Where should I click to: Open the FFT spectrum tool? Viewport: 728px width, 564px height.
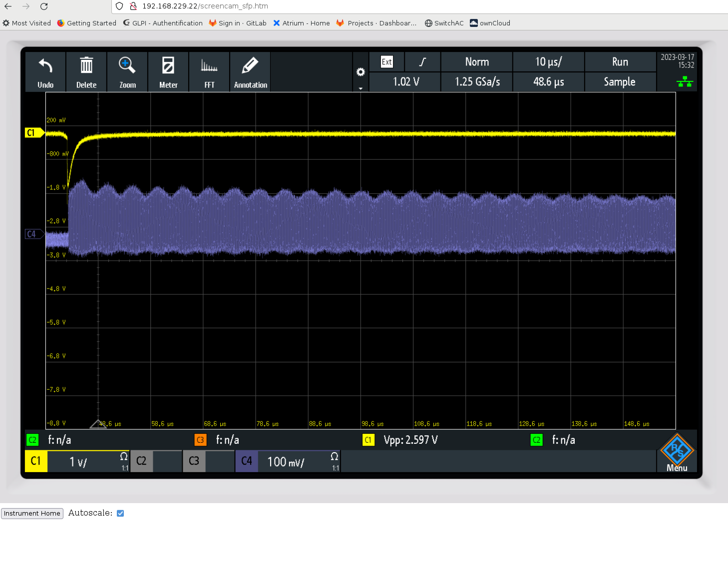point(209,66)
